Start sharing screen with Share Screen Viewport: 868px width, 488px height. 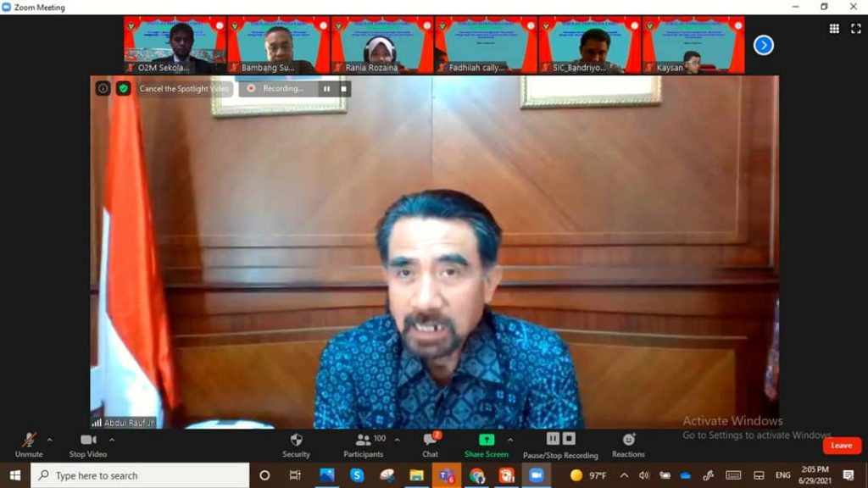pos(487,444)
